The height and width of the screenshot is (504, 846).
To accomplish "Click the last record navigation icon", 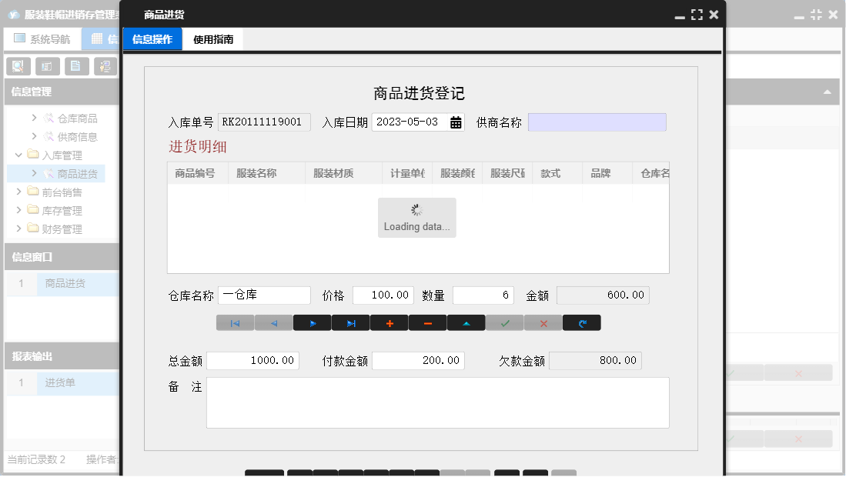I will click(351, 322).
